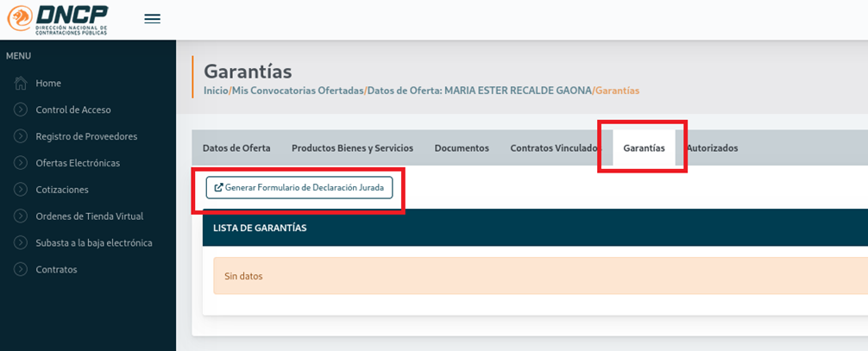Click the Home house icon
The width and height of the screenshot is (868, 351).
(21, 83)
